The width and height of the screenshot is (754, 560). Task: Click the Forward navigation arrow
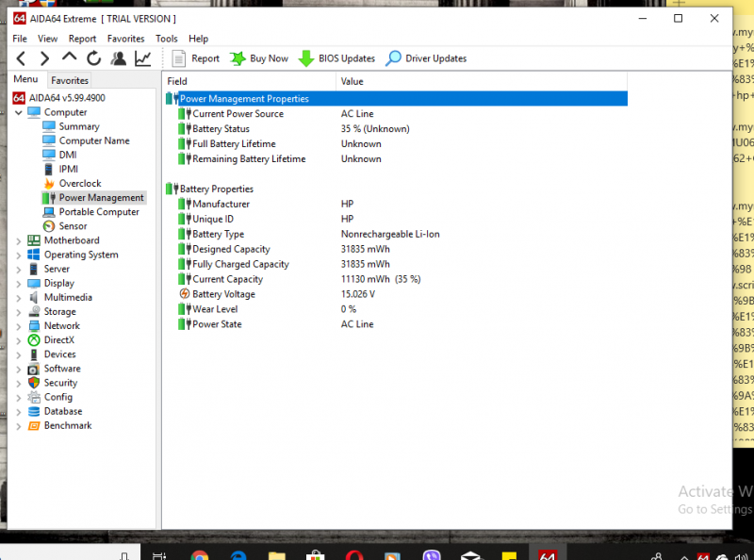pyautogui.click(x=44, y=58)
